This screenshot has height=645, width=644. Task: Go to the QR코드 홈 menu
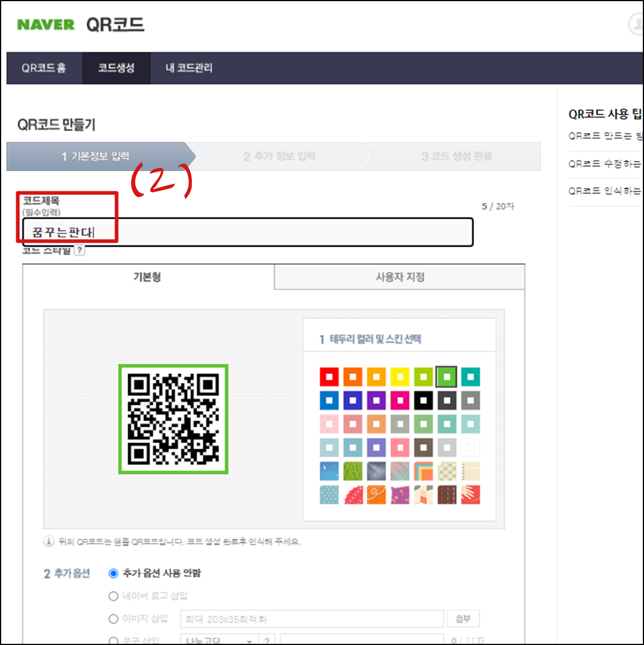point(44,68)
